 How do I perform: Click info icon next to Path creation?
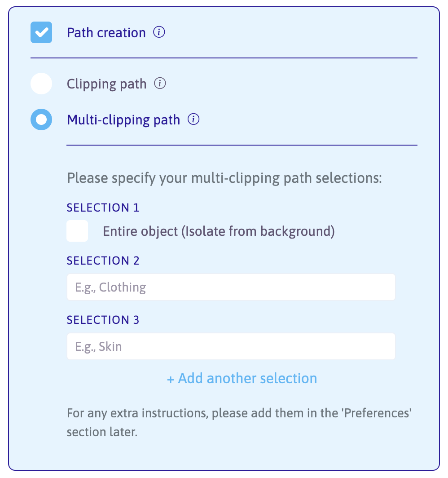(x=159, y=32)
